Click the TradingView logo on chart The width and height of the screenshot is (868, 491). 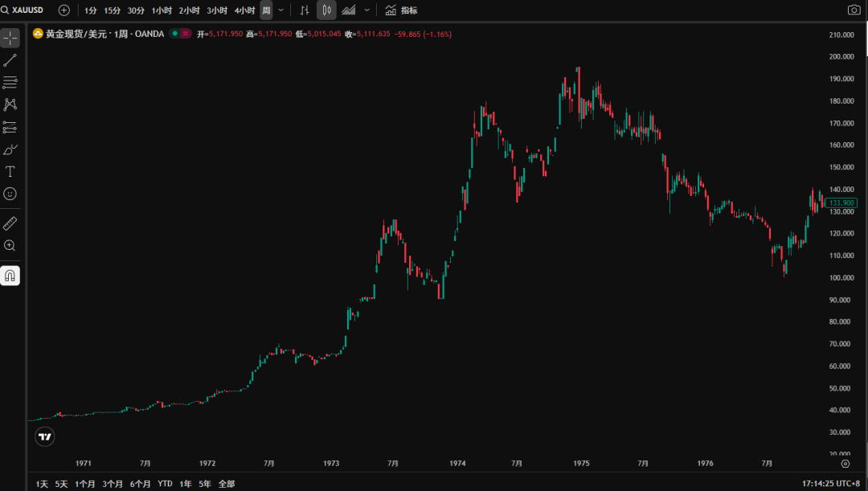(45, 437)
